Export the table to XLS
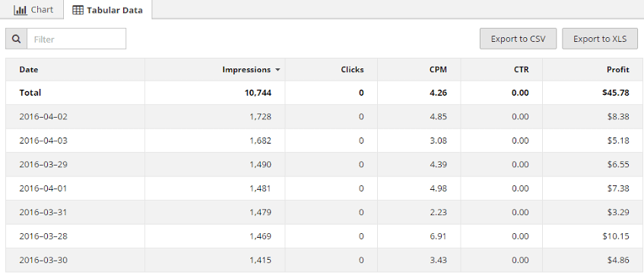The width and height of the screenshot is (644, 275). coord(600,39)
